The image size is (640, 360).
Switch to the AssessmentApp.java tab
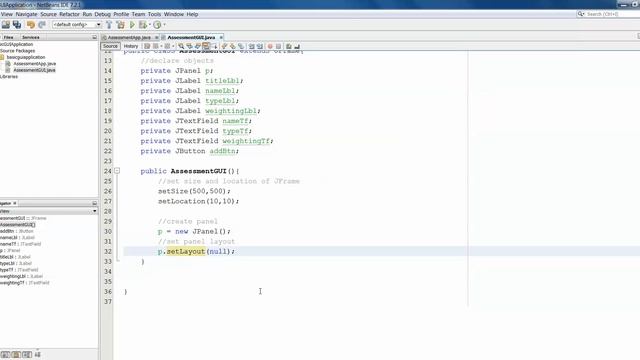(x=129, y=37)
